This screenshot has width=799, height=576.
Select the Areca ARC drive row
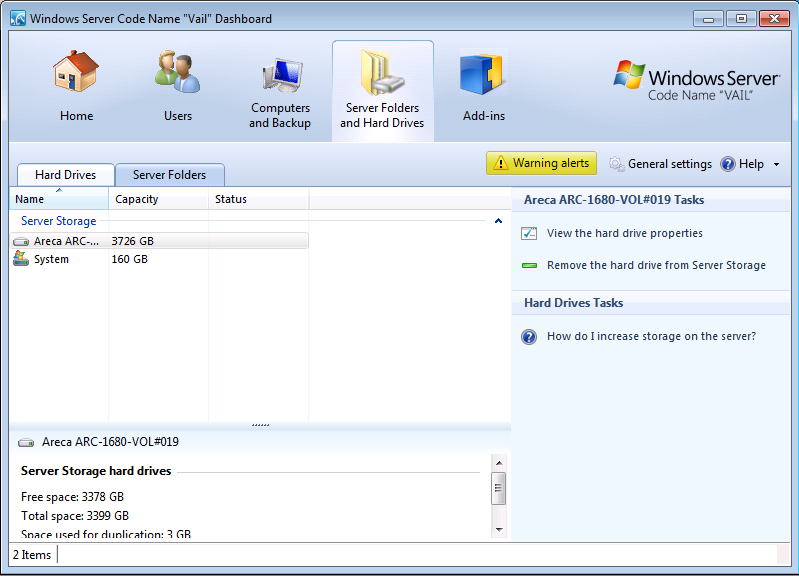[x=158, y=241]
